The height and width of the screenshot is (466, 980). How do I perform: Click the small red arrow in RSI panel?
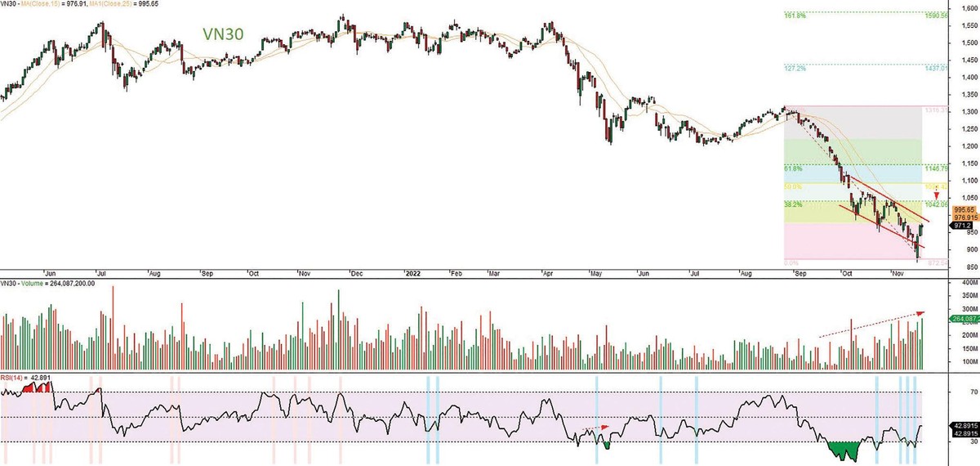point(604,427)
